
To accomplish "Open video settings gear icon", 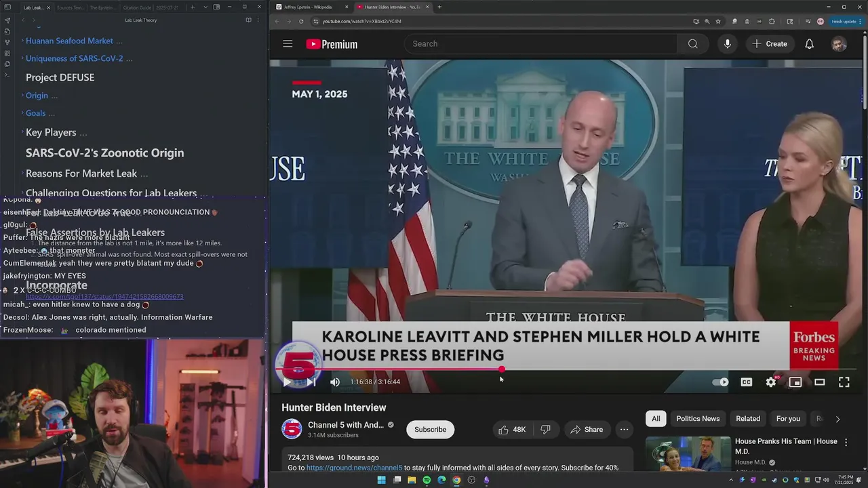I will pos(771,382).
